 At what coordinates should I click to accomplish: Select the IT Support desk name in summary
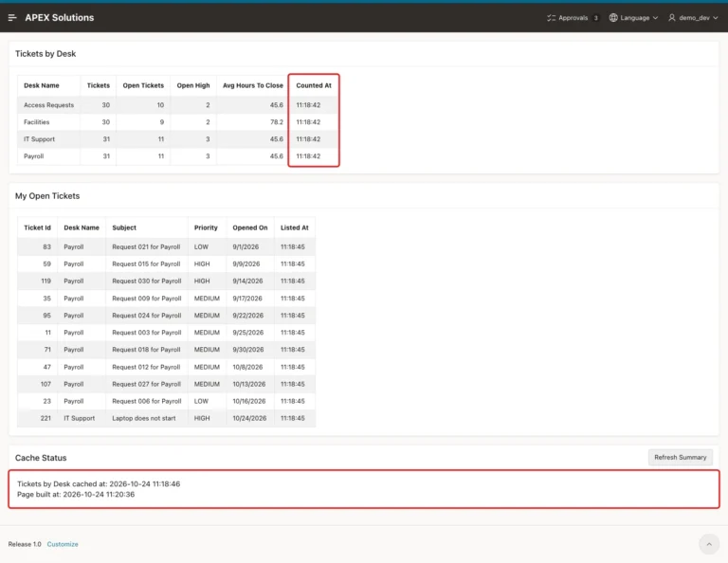tap(39, 139)
